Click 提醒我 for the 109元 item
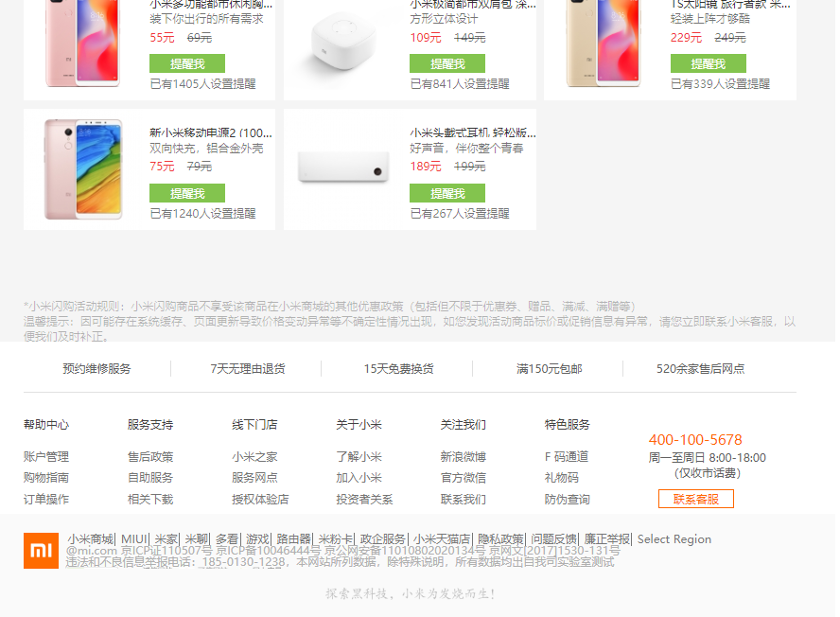This screenshot has width=840, height=617. point(447,63)
